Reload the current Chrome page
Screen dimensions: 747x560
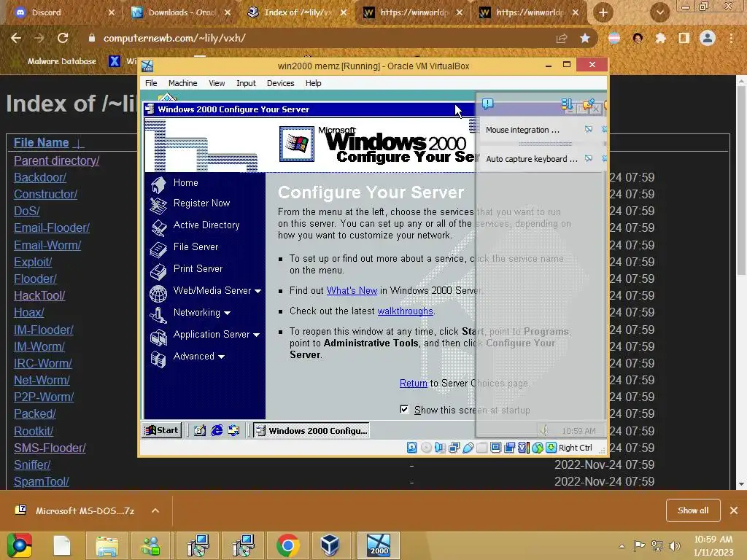63,38
